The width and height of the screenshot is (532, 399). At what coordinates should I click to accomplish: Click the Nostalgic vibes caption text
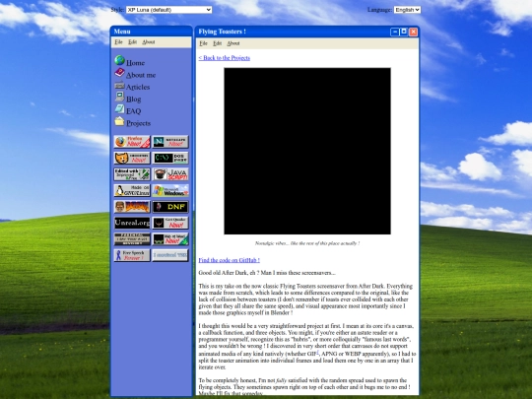[x=307, y=243]
